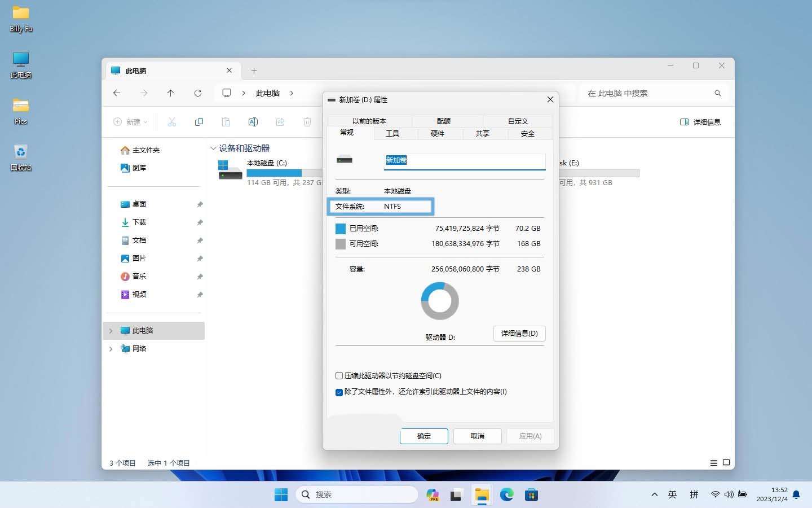
Task: Switch to the 安全 tab
Action: click(528, 134)
